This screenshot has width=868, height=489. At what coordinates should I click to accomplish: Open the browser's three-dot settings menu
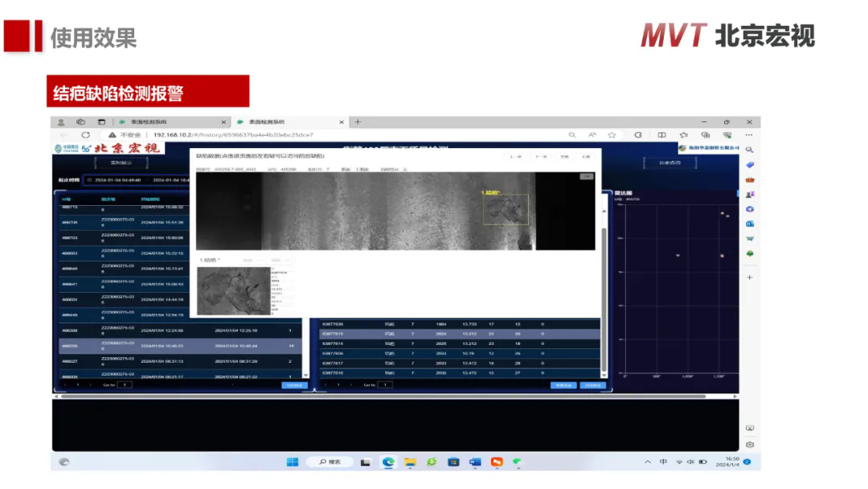point(749,135)
